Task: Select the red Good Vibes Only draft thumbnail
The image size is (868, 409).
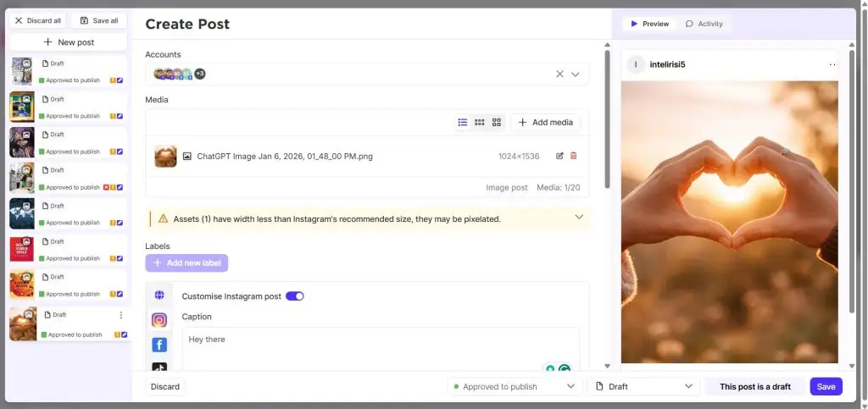Action: (21, 249)
